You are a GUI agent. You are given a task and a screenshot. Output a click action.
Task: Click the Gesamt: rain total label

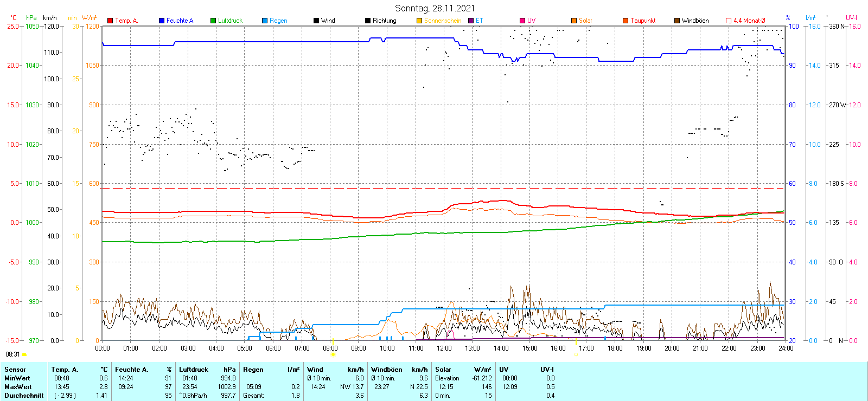click(x=253, y=396)
